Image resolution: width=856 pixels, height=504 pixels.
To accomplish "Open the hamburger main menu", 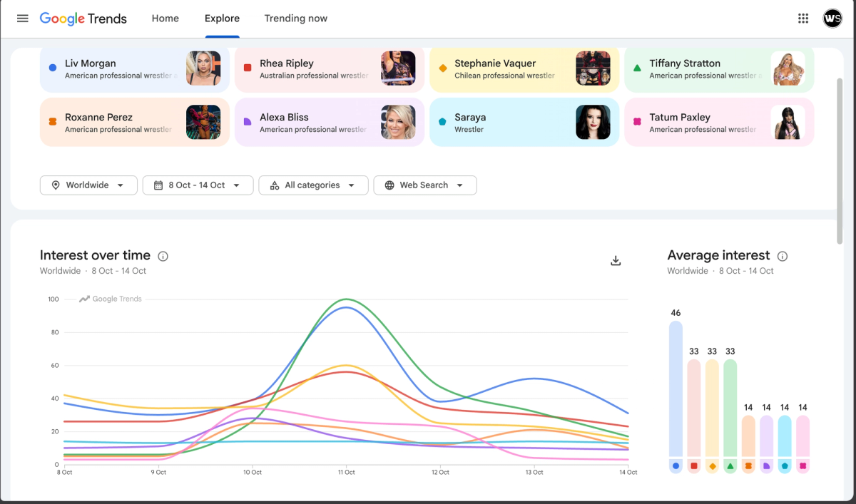I will 23,19.
